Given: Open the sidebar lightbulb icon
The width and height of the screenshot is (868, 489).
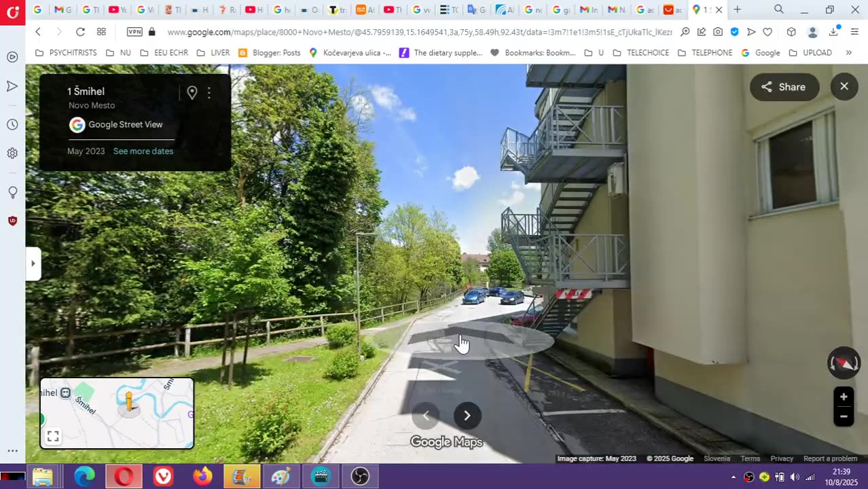Looking at the screenshot, I should click(12, 193).
